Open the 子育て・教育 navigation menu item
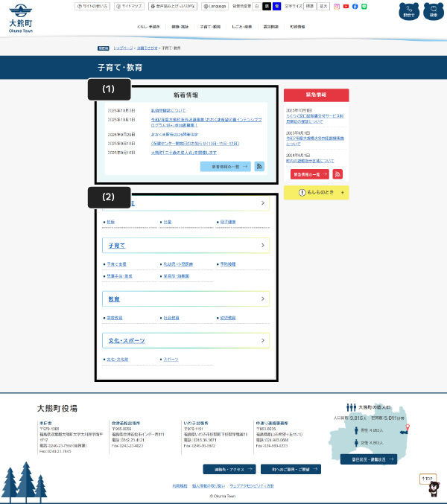This screenshot has height=504, width=447. point(211,26)
